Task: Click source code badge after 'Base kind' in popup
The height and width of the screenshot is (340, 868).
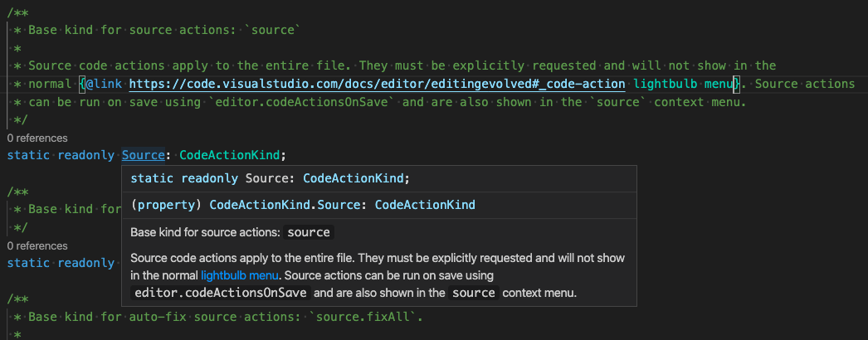Action: 309,232
